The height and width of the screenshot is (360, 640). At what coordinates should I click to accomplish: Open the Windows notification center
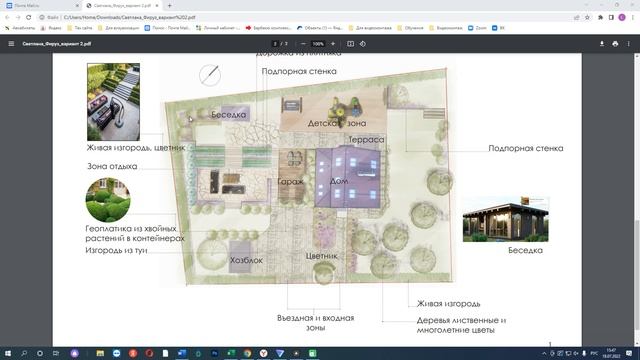tap(629, 353)
